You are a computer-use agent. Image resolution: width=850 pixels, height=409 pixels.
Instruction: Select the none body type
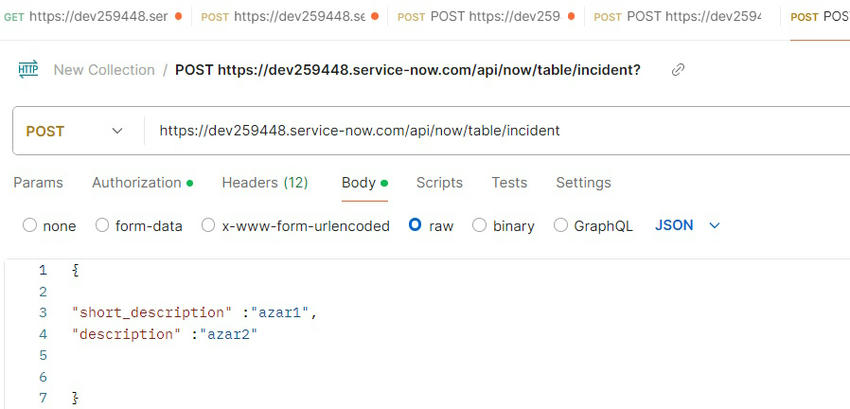[30, 226]
